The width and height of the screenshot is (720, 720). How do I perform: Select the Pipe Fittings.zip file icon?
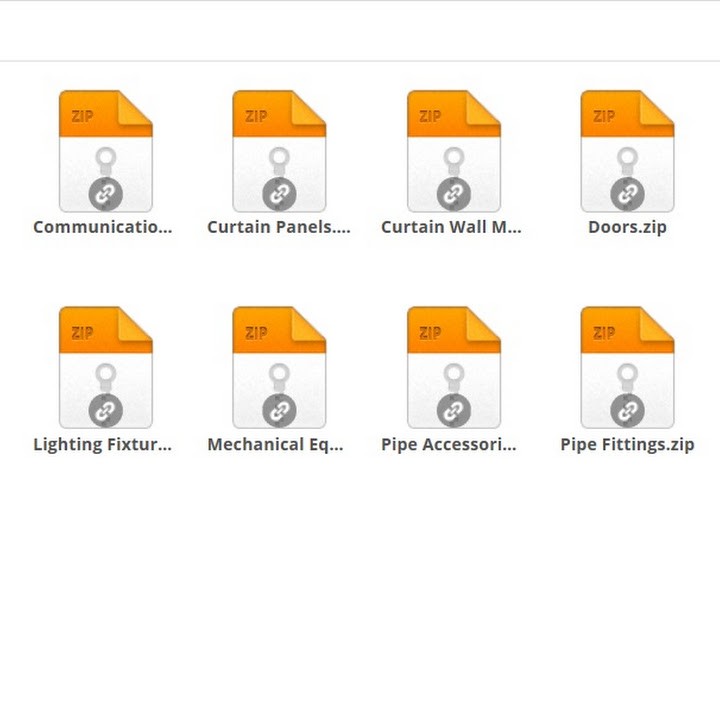click(627, 367)
